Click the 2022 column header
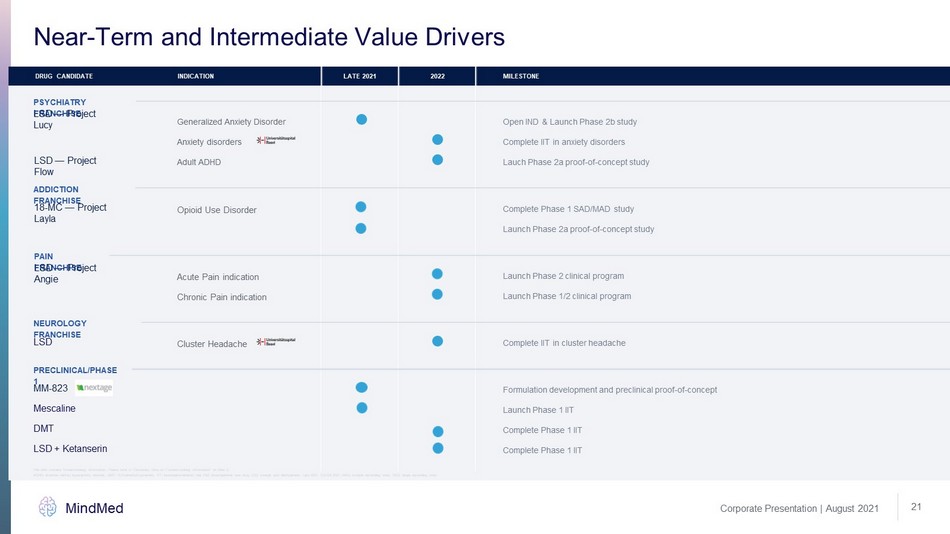The height and width of the screenshot is (534, 950). pyautogui.click(x=437, y=76)
